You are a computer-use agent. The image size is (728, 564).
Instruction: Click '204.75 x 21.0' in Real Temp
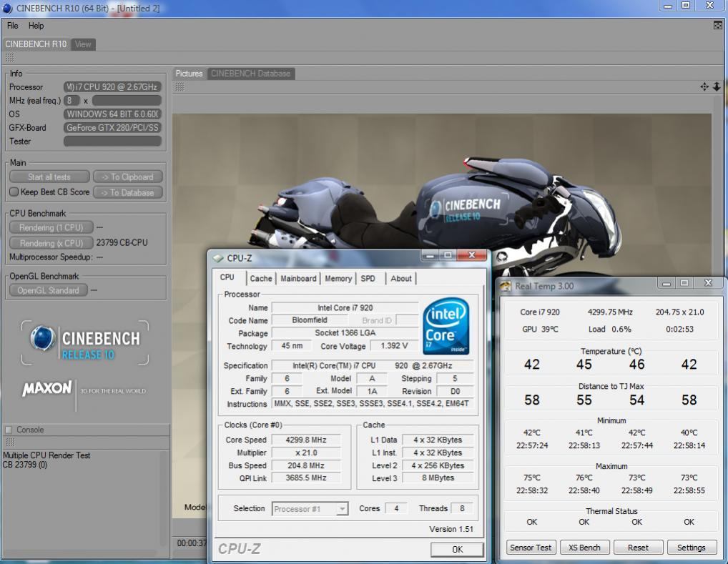tap(679, 312)
